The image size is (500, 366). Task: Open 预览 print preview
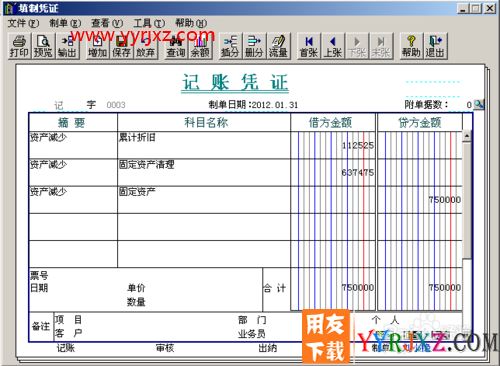click(x=43, y=46)
